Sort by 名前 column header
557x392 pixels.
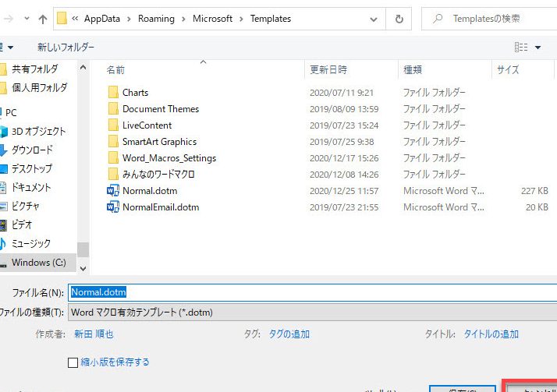pyautogui.click(x=115, y=70)
